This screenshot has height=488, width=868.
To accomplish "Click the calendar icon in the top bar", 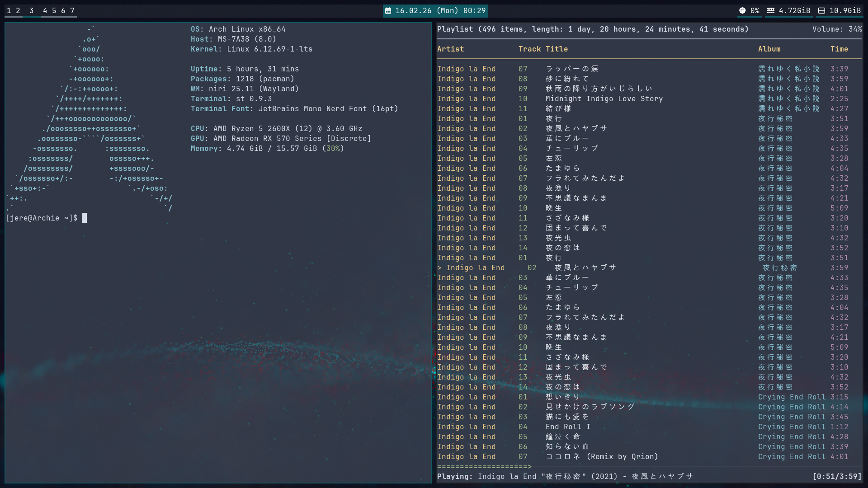I will [388, 11].
